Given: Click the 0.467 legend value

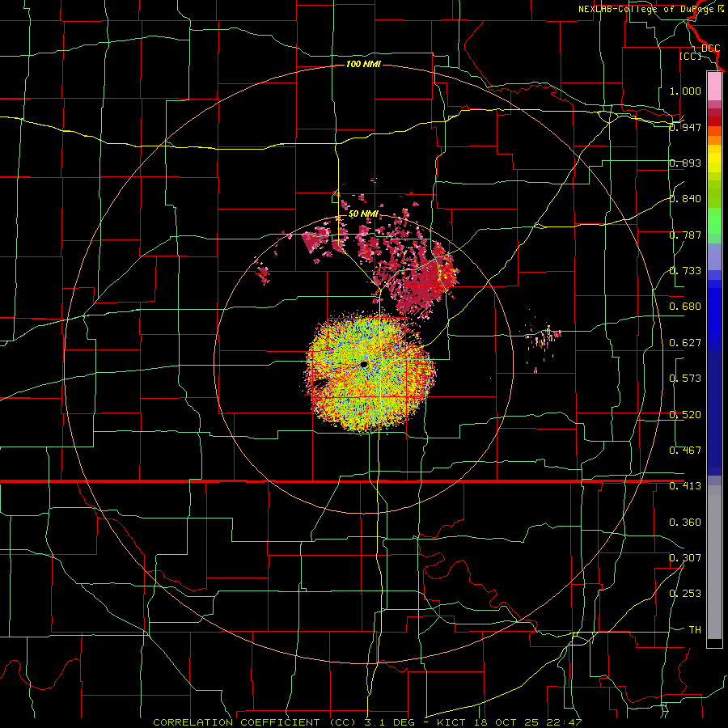Looking at the screenshot, I should pos(685,451).
